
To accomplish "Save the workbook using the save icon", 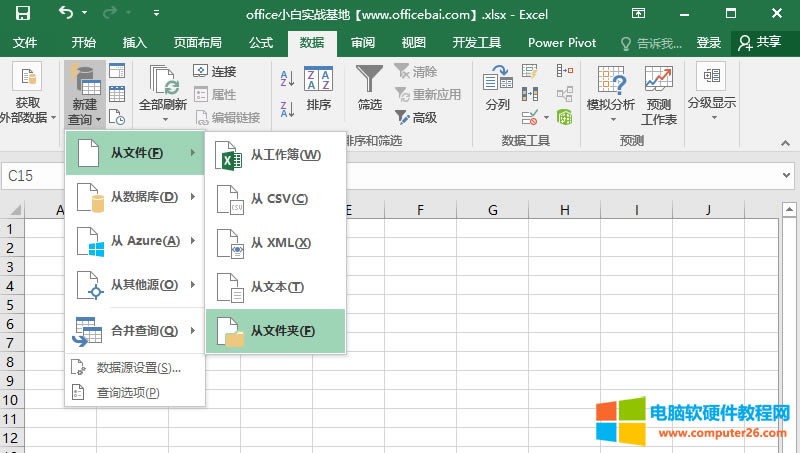I will point(22,14).
